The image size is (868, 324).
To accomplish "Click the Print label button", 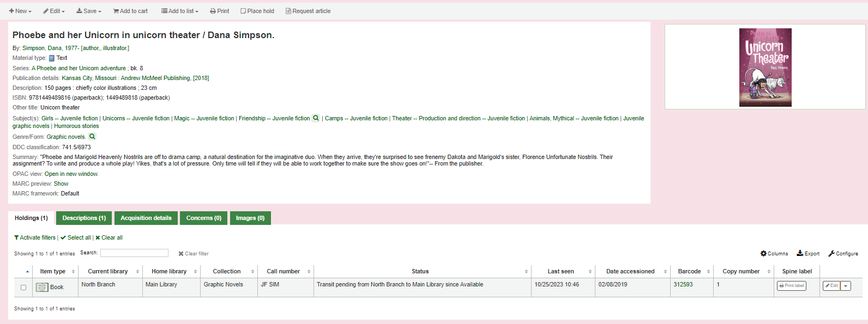I will pos(791,286).
